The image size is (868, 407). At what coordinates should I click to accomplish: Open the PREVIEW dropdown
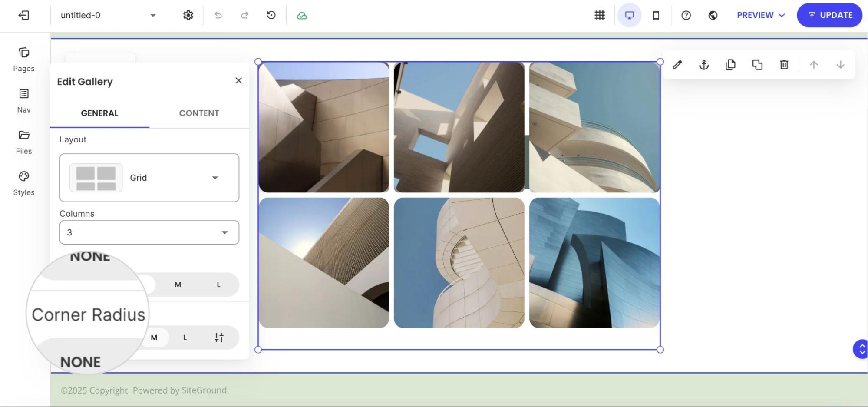tap(761, 15)
